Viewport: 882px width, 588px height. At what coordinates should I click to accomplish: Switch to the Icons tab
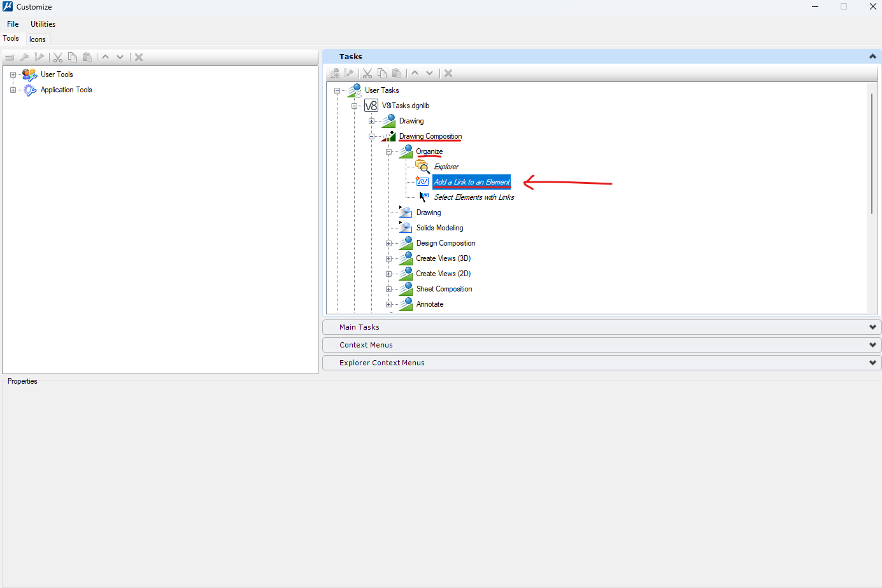pyautogui.click(x=38, y=39)
